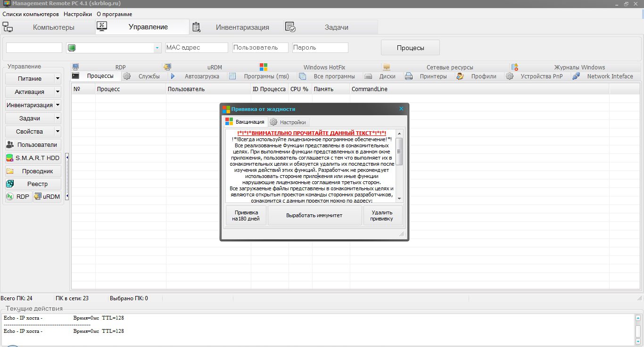Click the Все программы icon
Viewport: 644px width, 347px height.
(x=303, y=76)
